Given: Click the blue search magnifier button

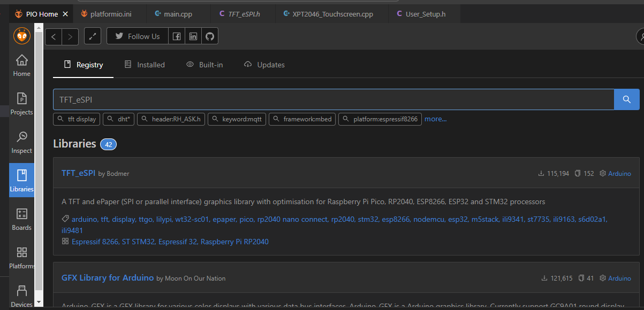Looking at the screenshot, I should click(627, 99).
